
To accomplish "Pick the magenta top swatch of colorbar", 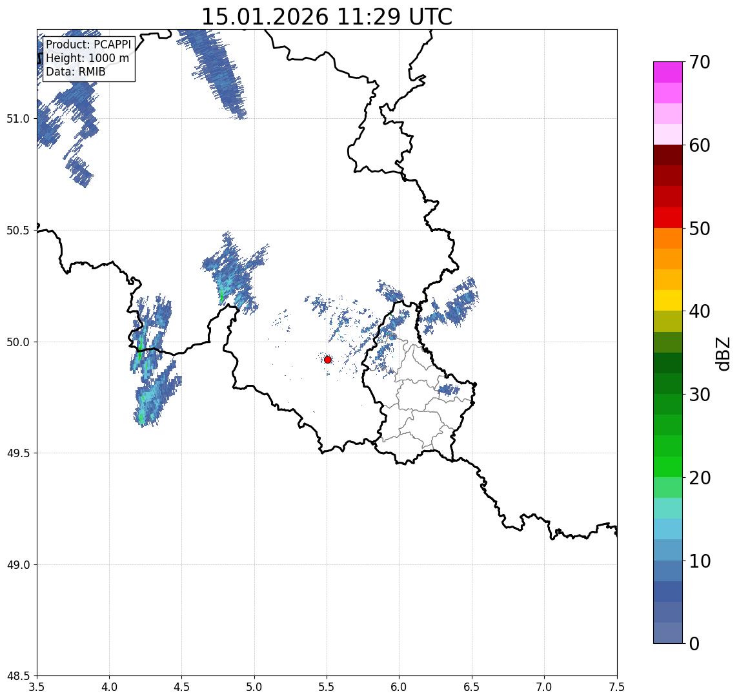I will click(x=668, y=72).
